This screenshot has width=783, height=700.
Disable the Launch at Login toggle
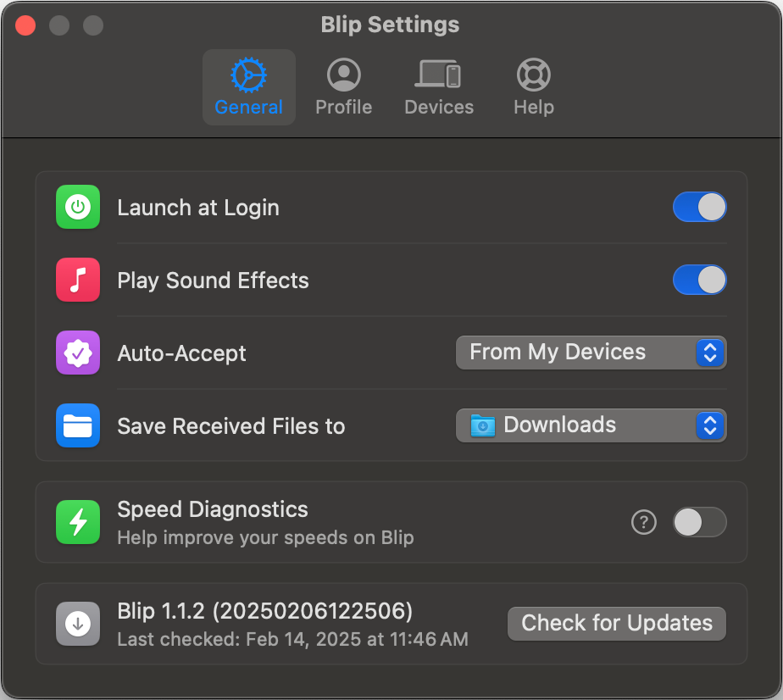699,208
